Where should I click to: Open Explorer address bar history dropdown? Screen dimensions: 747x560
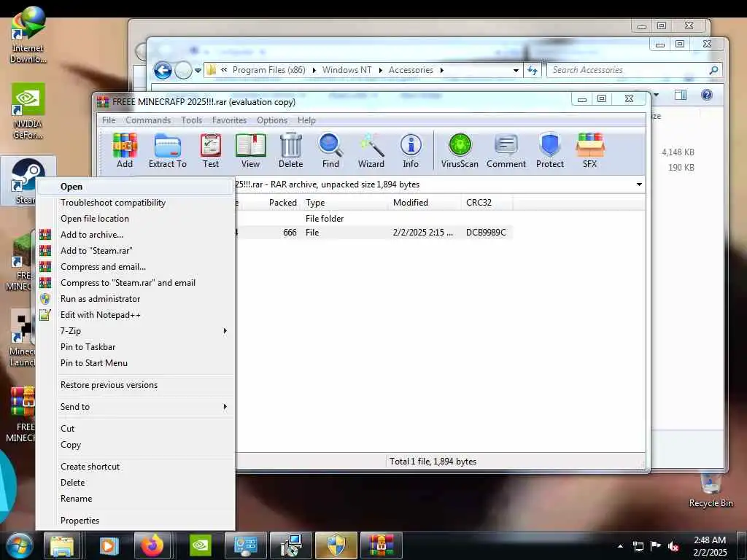coord(516,71)
